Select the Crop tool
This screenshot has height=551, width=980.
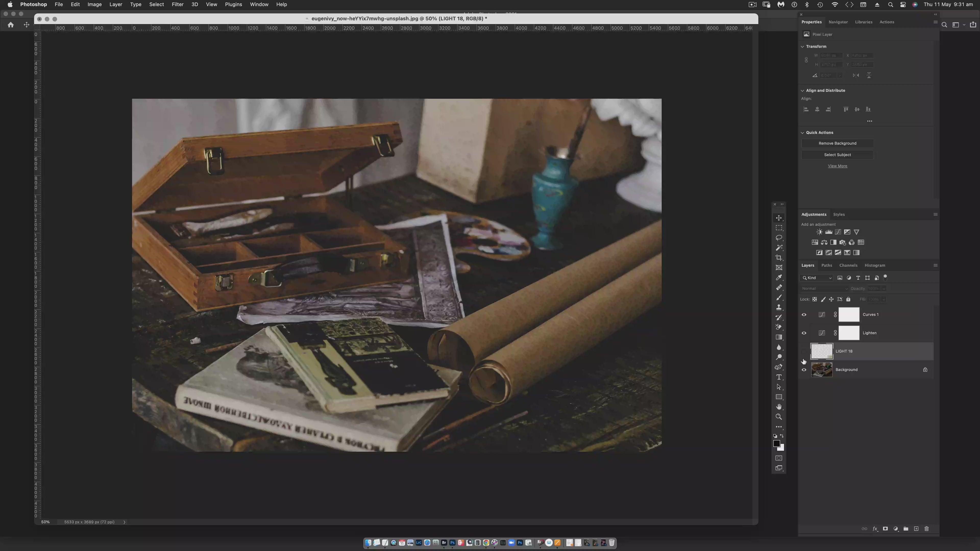point(779,258)
